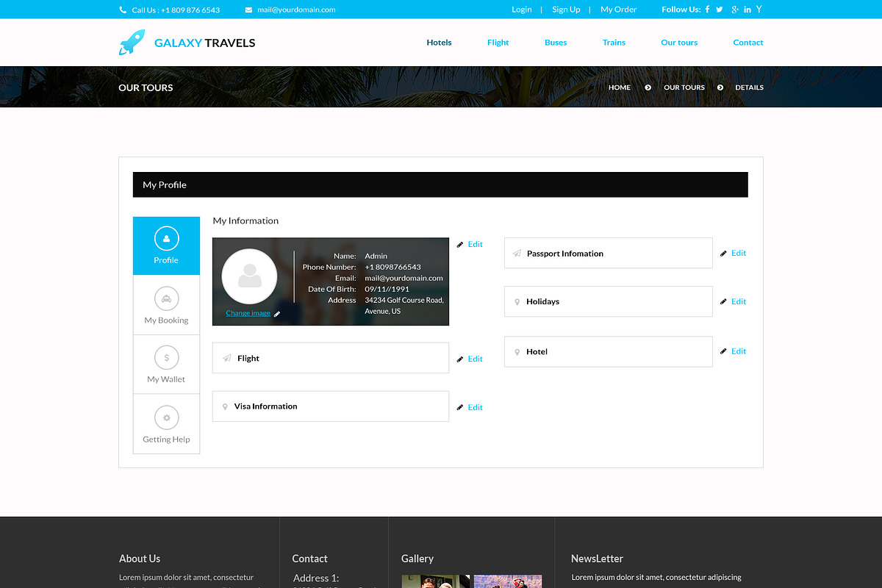Click the envelope icon beside email address
882x588 pixels.
tap(248, 10)
